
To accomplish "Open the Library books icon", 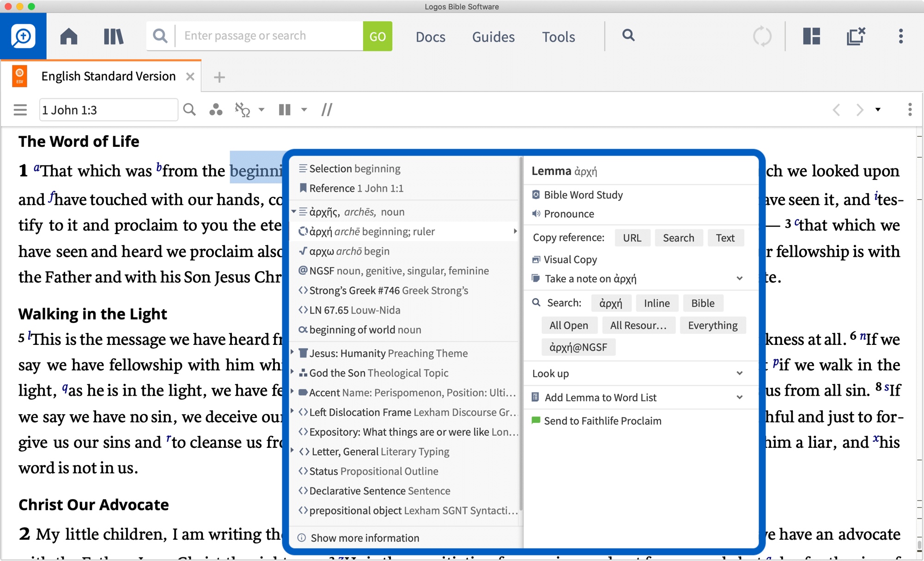I will [x=113, y=36].
